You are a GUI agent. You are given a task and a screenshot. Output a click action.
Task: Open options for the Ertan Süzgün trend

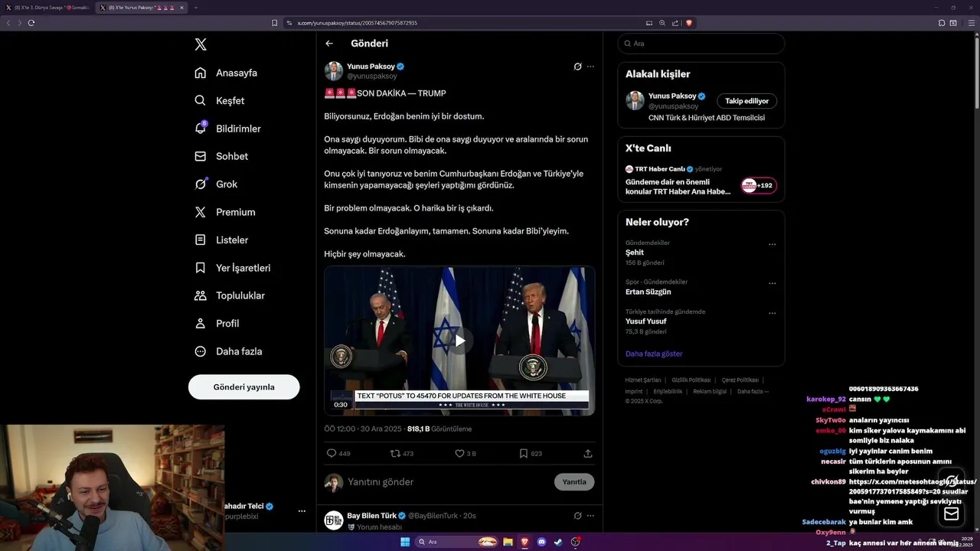[x=772, y=283]
